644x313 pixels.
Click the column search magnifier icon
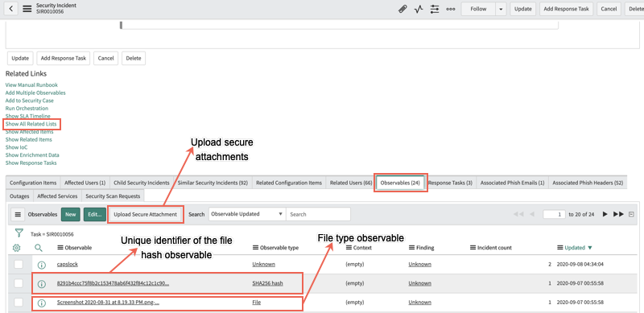pyautogui.click(x=38, y=248)
